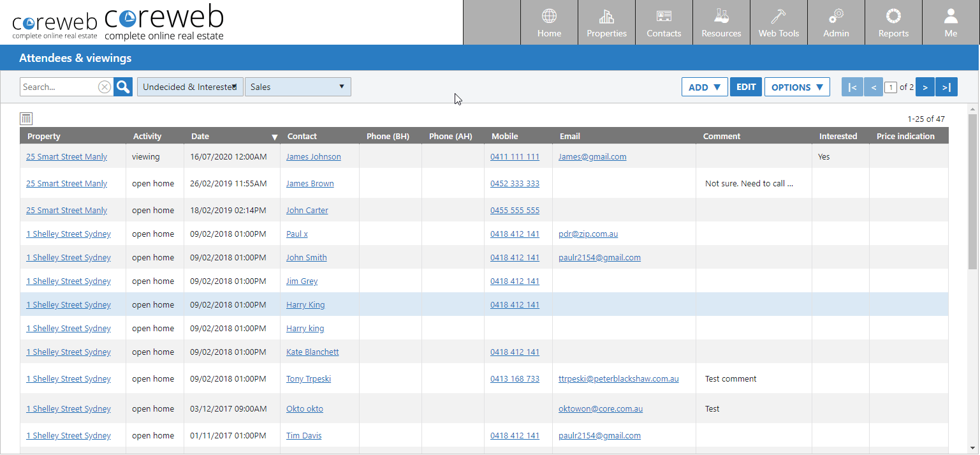The height and width of the screenshot is (455, 980).
Task: Open the Properties buildings icon
Action: 606,17
